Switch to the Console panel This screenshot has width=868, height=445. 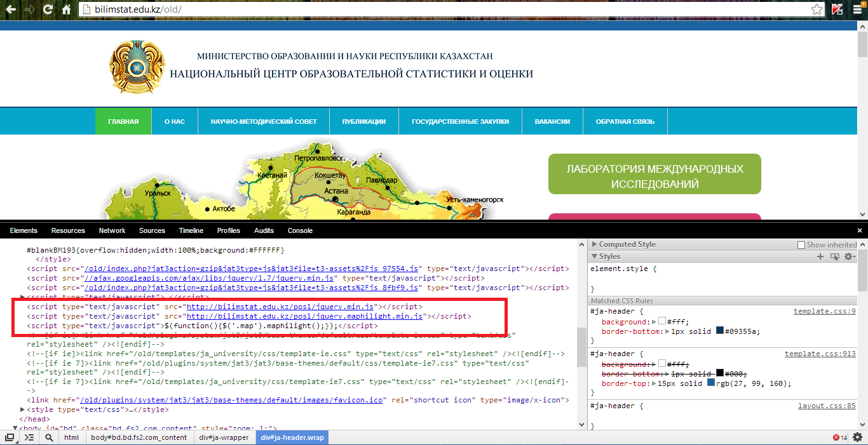coord(300,230)
